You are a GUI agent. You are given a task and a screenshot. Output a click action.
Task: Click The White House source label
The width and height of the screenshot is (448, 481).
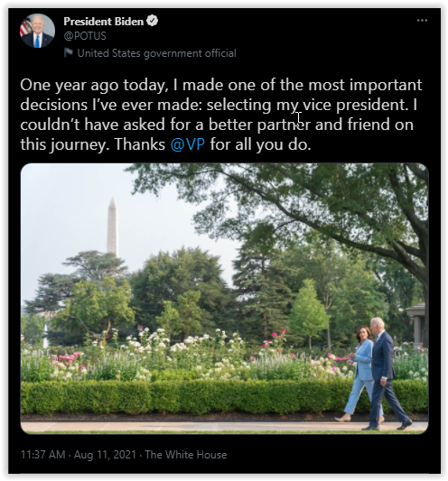pyautogui.click(x=185, y=454)
